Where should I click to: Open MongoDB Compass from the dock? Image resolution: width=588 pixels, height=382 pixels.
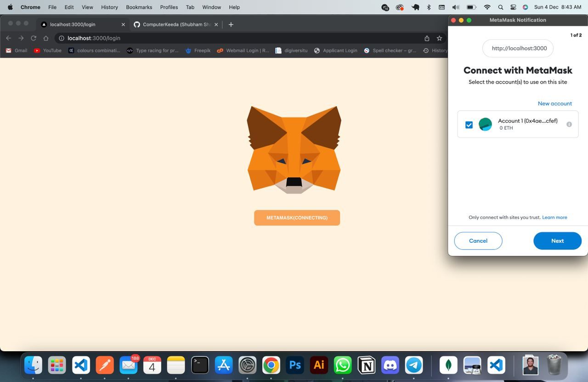pos(448,365)
